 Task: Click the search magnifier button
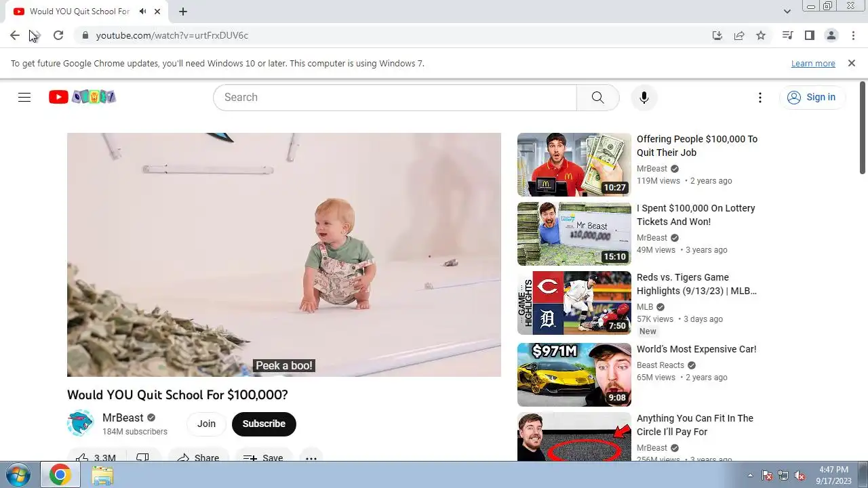[x=597, y=97]
